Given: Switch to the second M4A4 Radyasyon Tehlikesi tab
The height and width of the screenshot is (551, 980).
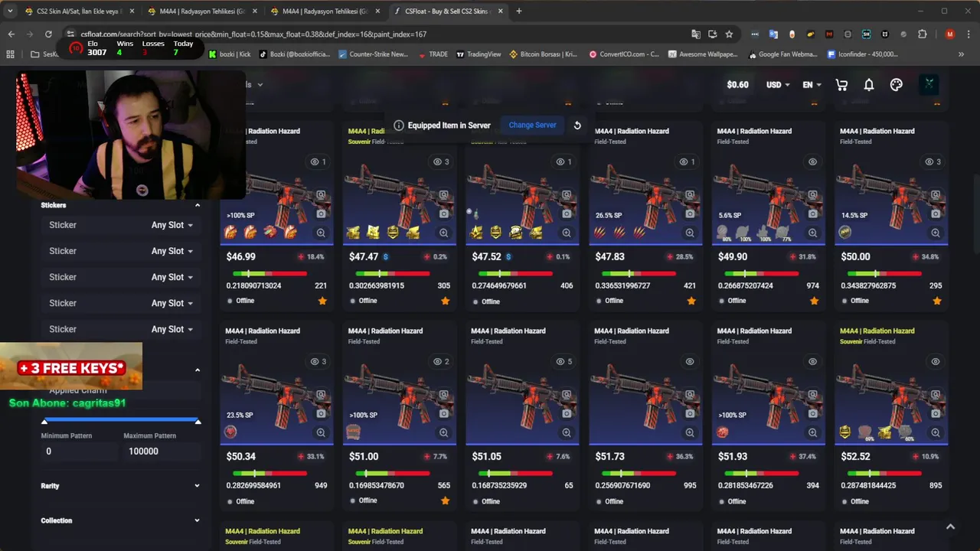Looking at the screenshot, I should click(x=325, y=11).
